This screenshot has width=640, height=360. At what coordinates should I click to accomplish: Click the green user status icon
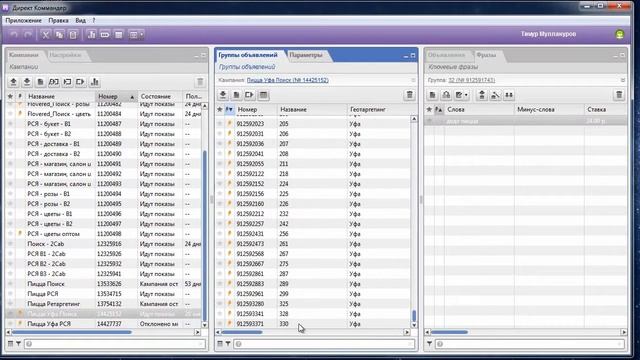coord(620,34)
